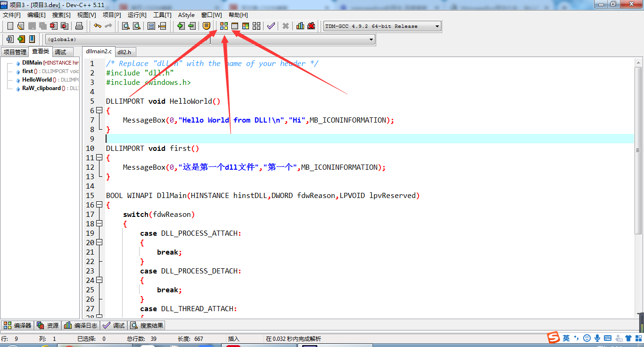This screenshot has width=644, height=347.
Task: Click the New source file icon
Action: (x=10, y=26)
